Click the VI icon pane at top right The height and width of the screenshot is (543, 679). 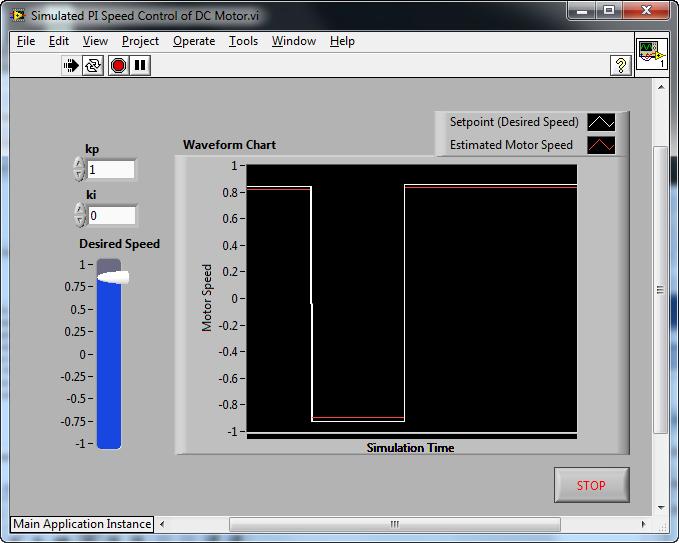coord(652,54)
